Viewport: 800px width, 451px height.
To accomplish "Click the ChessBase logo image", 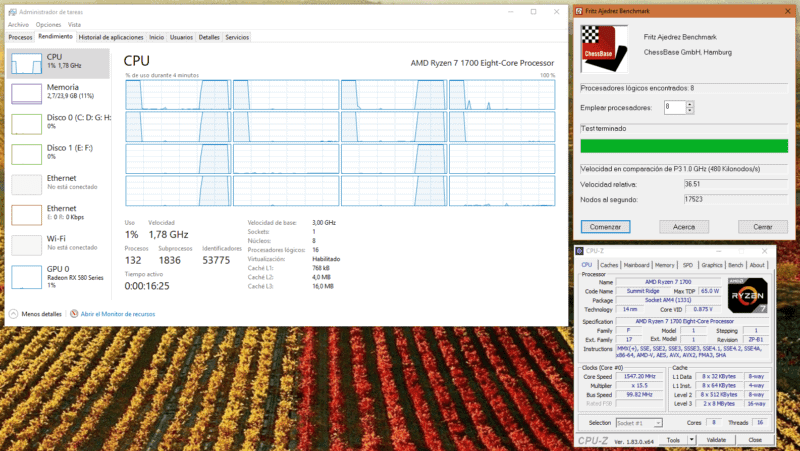I will 605,49.
